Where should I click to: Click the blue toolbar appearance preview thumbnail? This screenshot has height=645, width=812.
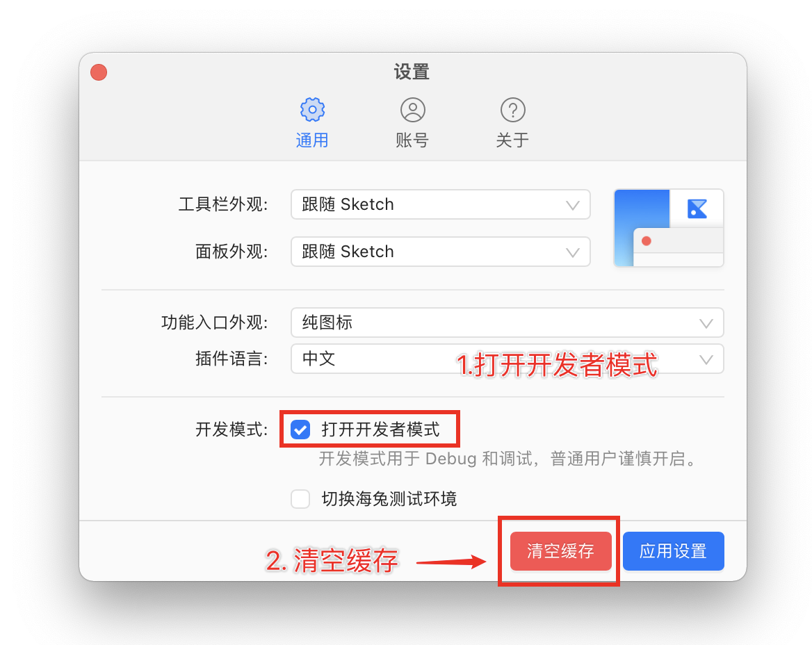pyautogui.click(x=669, y=228)
